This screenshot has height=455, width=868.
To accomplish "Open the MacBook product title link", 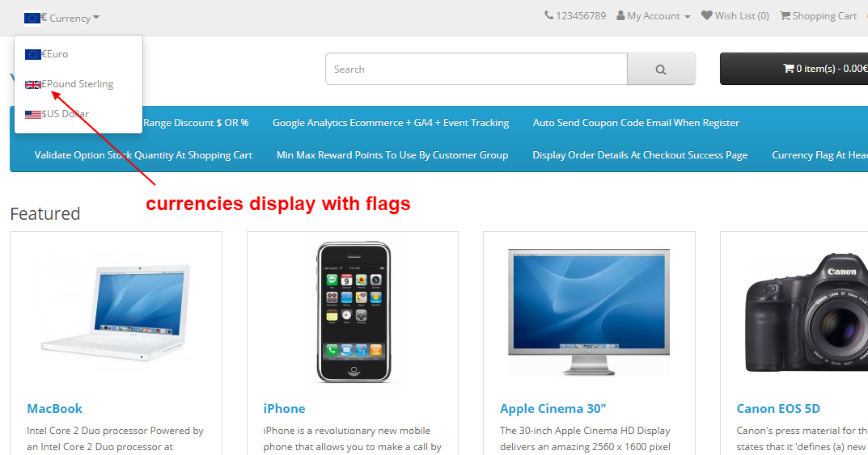I will pyautogui.click(x=55, y=409).
